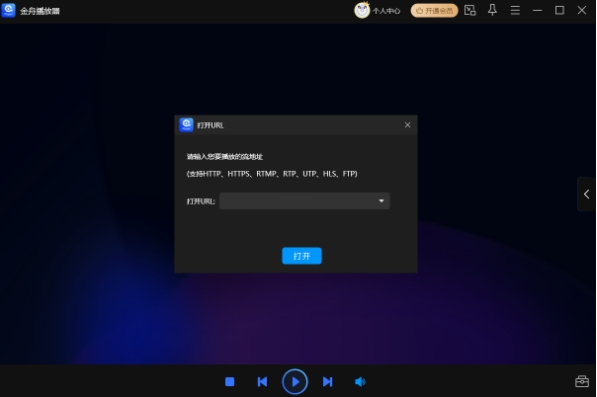The width and height of the screenshot is (597, 397).
Task: Open the user avatar profile picture
Action: [362, 10]
